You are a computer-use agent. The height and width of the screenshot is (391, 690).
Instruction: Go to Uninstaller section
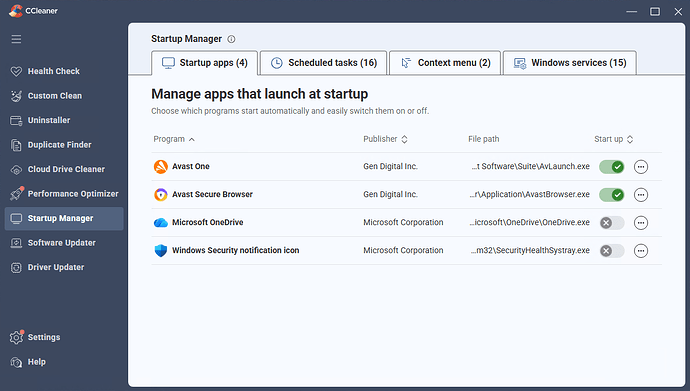[49, 121]
